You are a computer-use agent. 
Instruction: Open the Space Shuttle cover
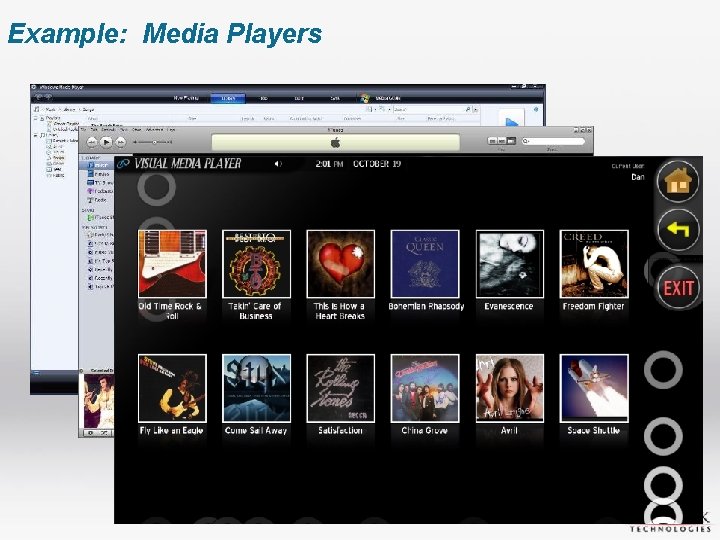[594, 388]
